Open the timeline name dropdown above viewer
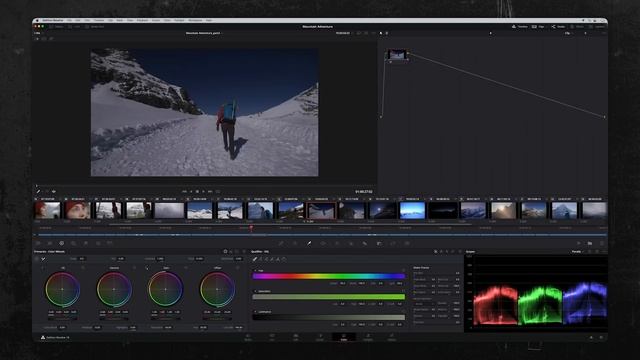640x360 pixels. pyautogui.click(x=204, y=33)
